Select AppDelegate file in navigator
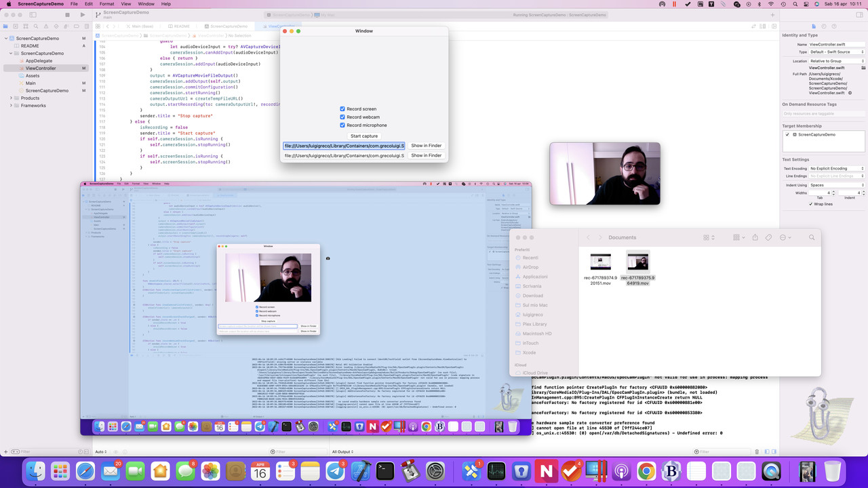This screenshot has height=488, width=868. pos(39,61)
